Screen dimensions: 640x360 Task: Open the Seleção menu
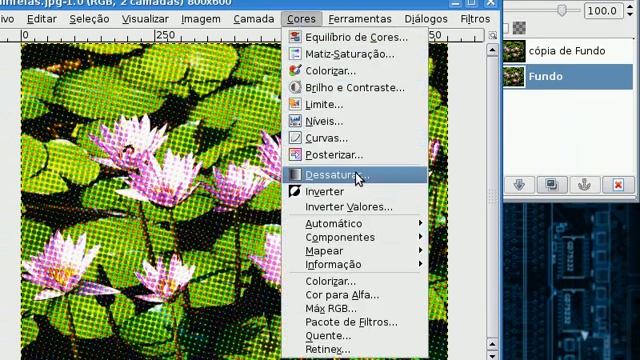click(x=89, y=19)
